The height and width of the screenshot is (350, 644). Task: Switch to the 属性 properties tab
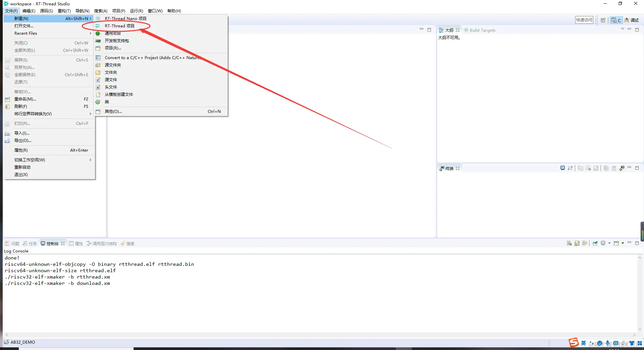pyautogui.click(x=76, y=243)
